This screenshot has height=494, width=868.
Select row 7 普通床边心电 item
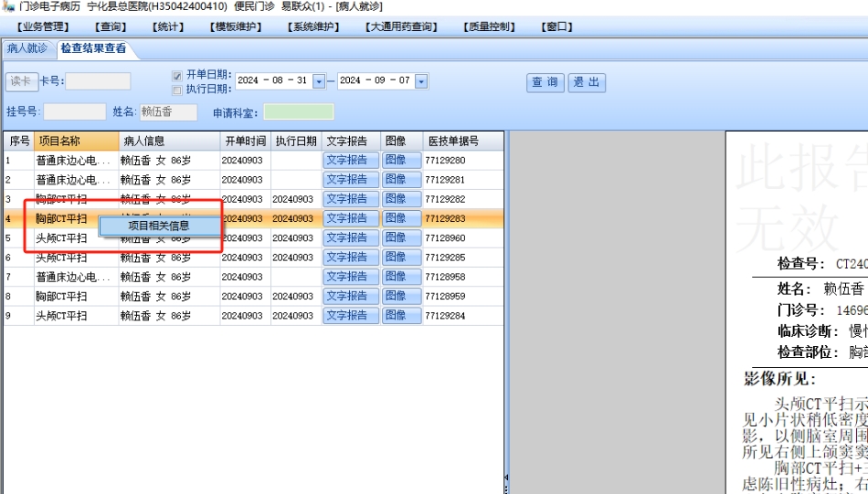tap(73, 277)
